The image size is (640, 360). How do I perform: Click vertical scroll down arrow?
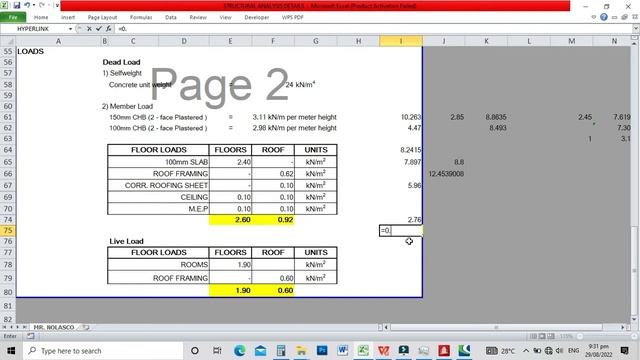(635, 319)
